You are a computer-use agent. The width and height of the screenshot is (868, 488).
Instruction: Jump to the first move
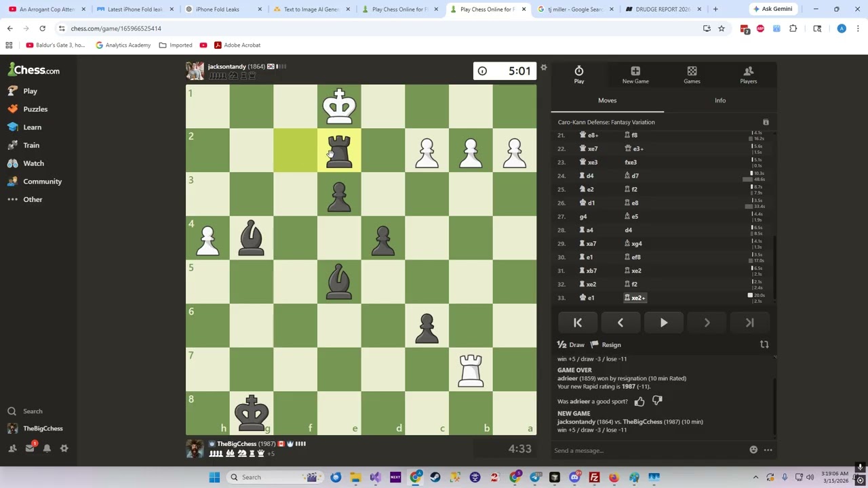(577, 323)
